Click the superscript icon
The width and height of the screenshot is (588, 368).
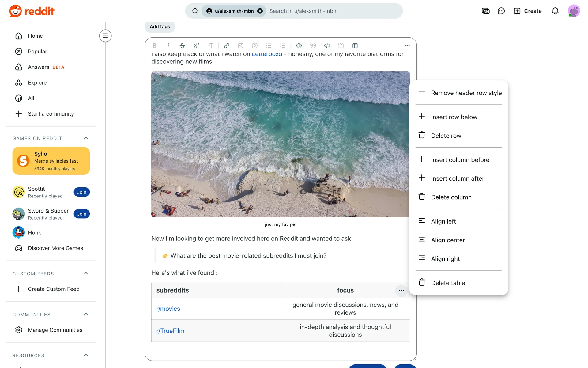[196, 46]
